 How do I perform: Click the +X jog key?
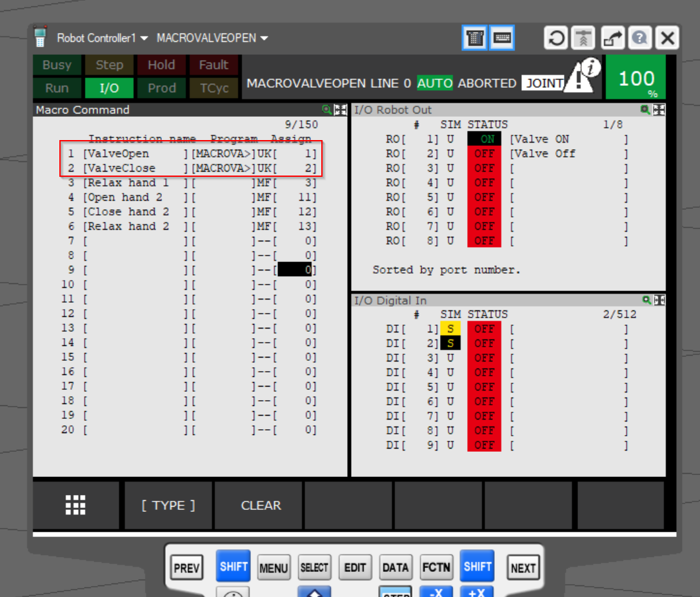click(x=477, y=591)
